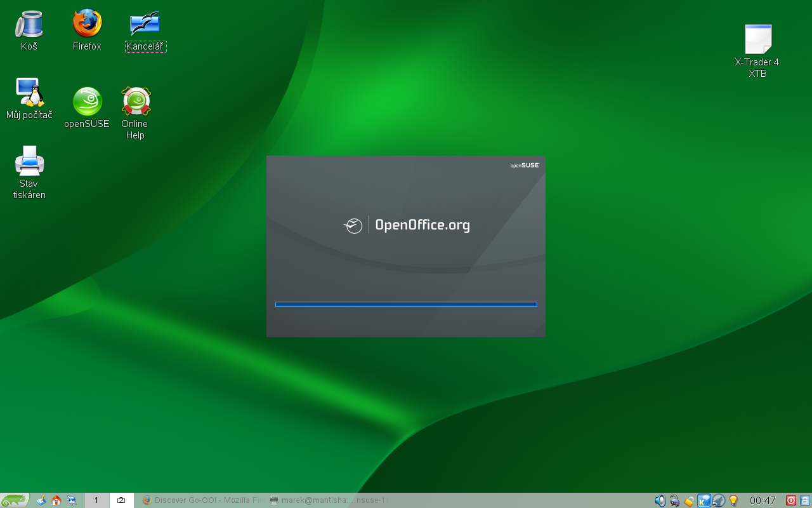Click the Konqueror panel launcher icon
Image resolution: width=812 pixels, height=508 pixels.
coord(72,500)
